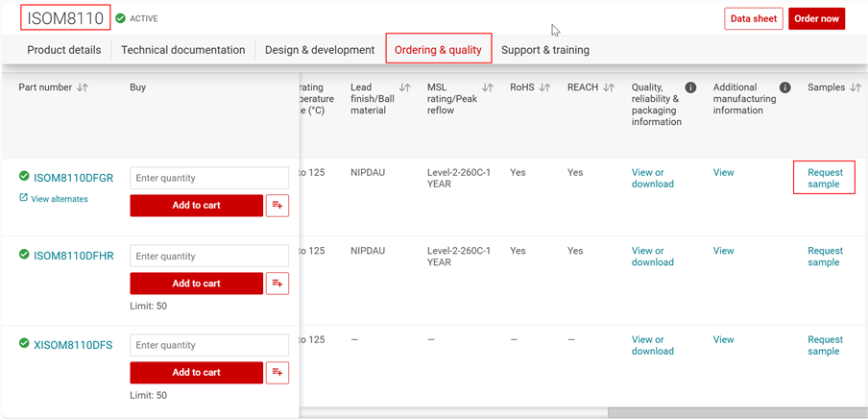Click the green ACTIVE status icon

coord(120,18)
